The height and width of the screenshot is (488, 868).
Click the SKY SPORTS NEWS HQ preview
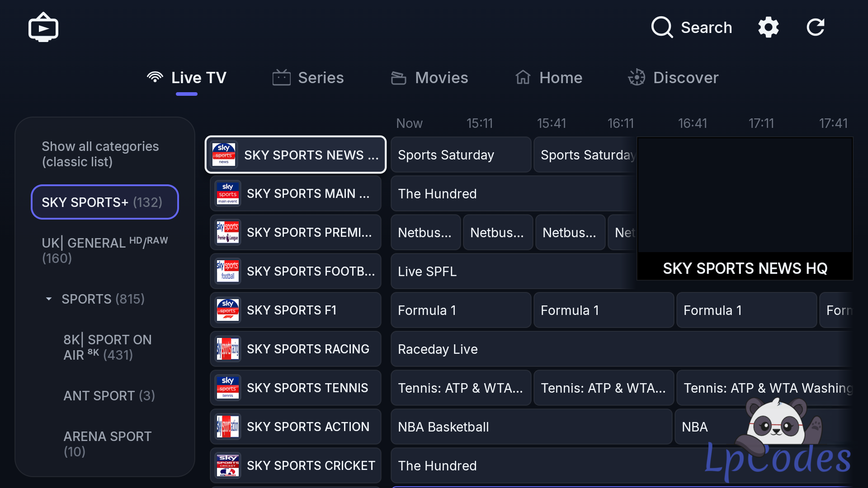745,208
